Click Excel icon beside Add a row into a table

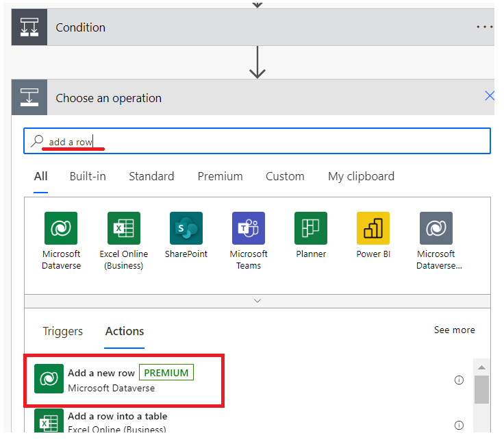click(x=49, y=421)
